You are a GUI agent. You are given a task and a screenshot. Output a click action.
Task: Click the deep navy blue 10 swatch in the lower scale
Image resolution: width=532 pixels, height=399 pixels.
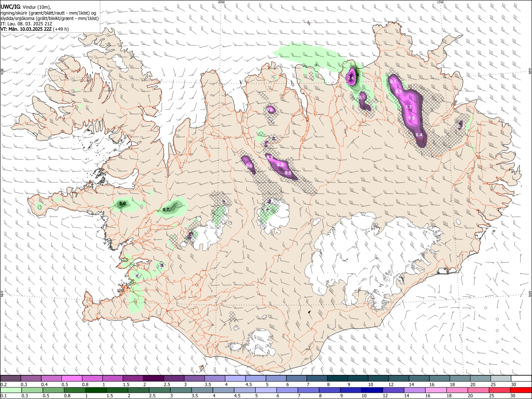[372, 390]
